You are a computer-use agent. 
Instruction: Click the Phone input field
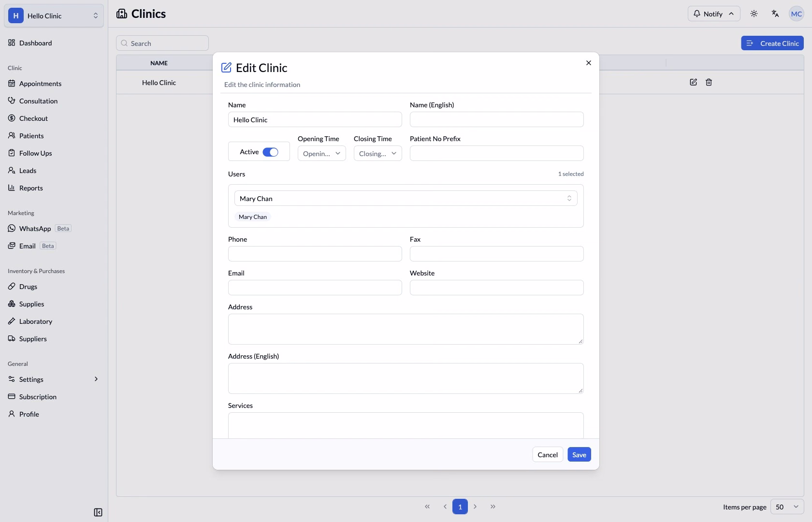(x=315, y=254)
